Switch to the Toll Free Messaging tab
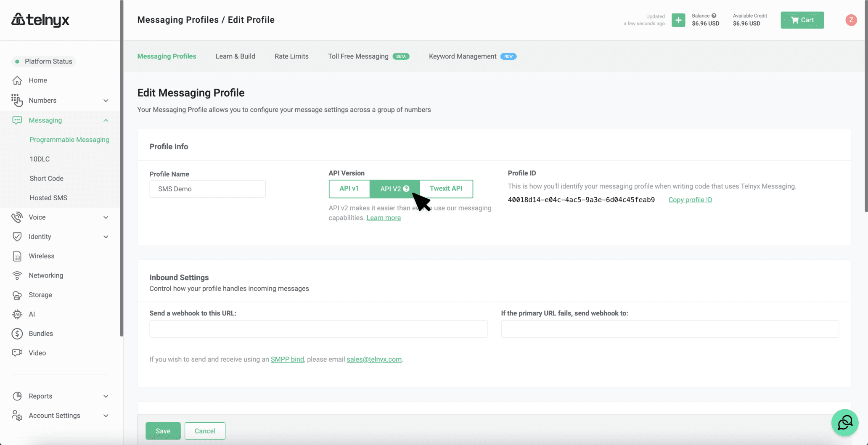This screenshot has height=445, width=868. tap(358, 56)
